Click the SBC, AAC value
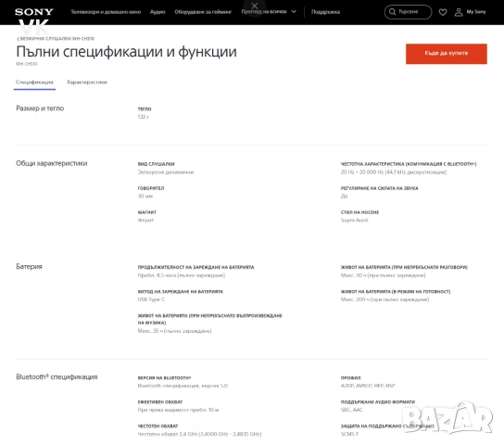The image size is (504, 445). coord(352,410)
